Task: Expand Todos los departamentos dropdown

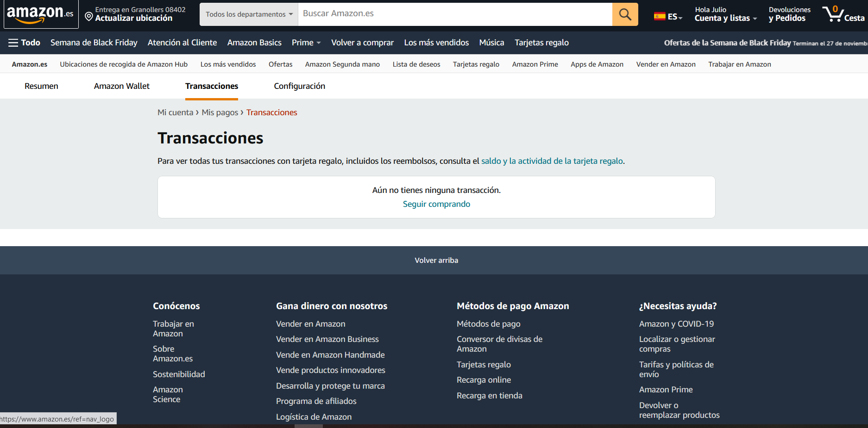Action: tap(249, 14)
